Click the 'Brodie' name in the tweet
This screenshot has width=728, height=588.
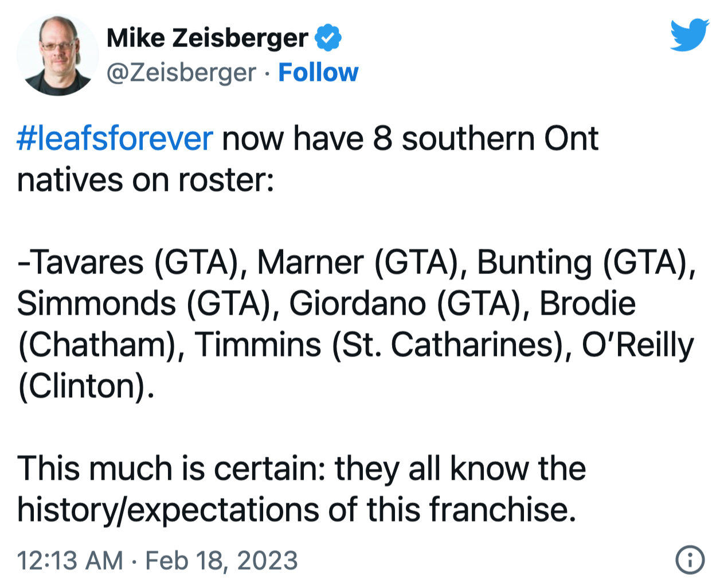588,304
